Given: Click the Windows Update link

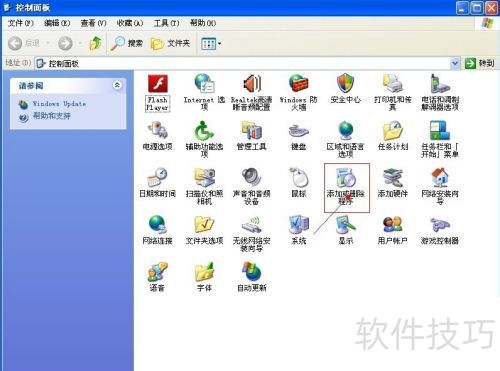Looking at the screenshot, I should [x=59, y=104].
